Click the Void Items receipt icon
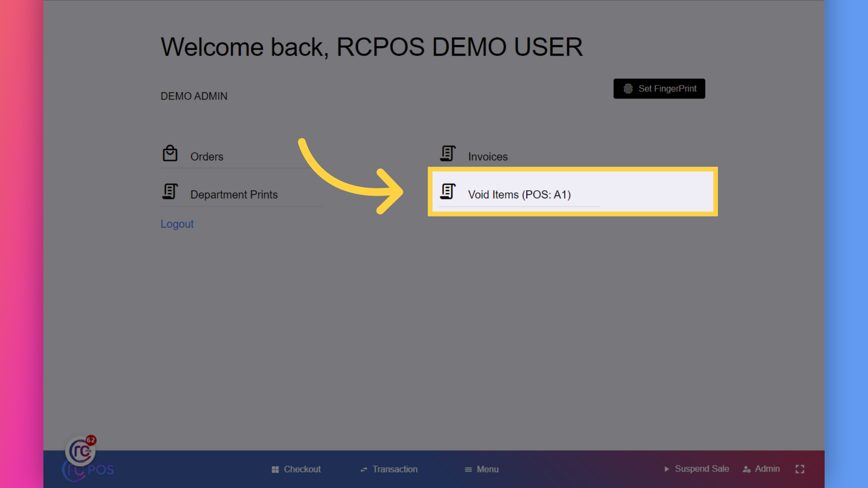 pos(448,191)
